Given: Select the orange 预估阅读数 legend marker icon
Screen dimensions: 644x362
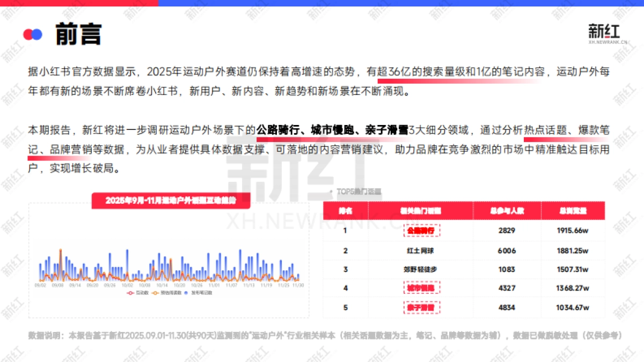Looking at the screenshot, I should [x=155, y=292].
